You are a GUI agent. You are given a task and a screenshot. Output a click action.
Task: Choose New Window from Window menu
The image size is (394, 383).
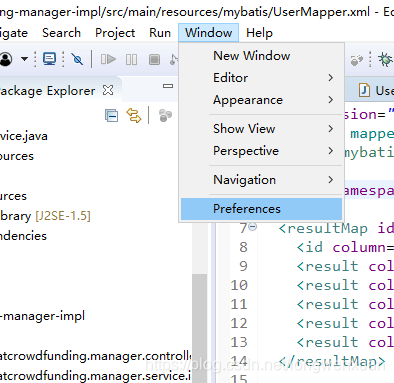261,56
